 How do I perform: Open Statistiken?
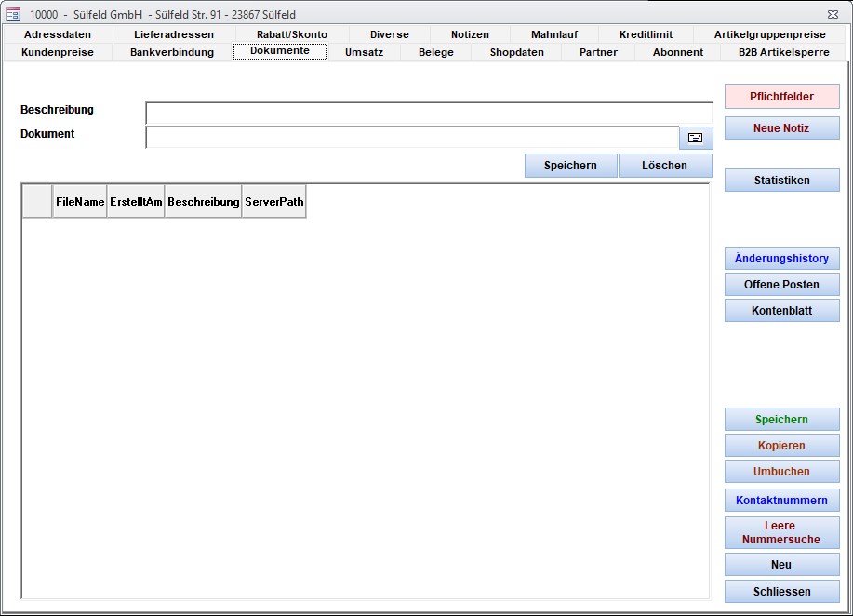(781, 181)
